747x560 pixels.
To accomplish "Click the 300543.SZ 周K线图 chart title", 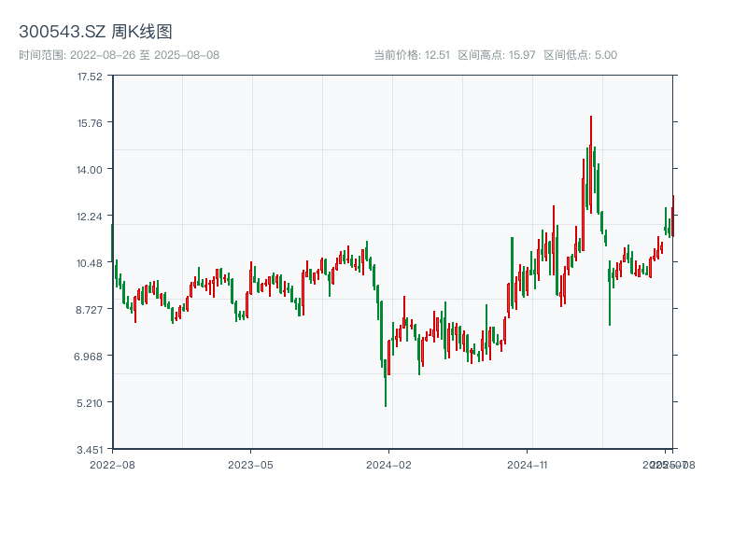I will point(95,32).
